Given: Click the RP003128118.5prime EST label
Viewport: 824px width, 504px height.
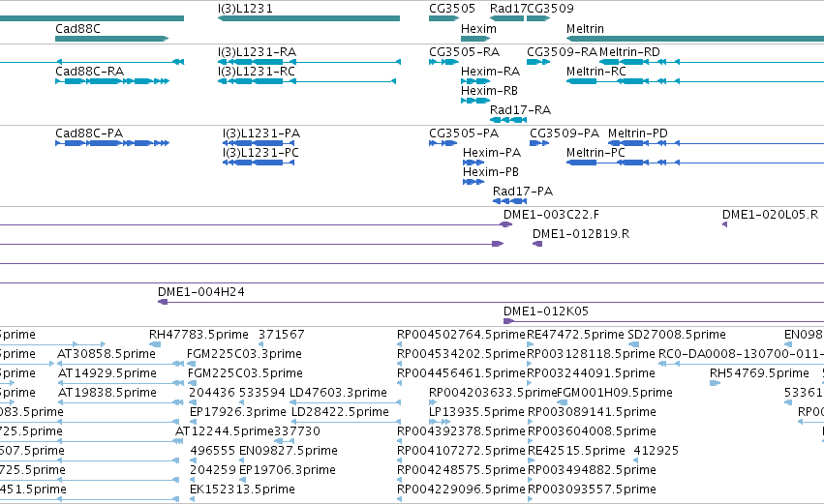Looking at the screenshot, I should point(592,354).
